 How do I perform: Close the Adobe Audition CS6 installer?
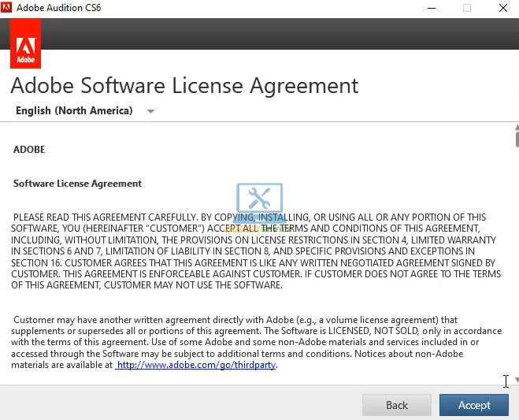point(502,8)
